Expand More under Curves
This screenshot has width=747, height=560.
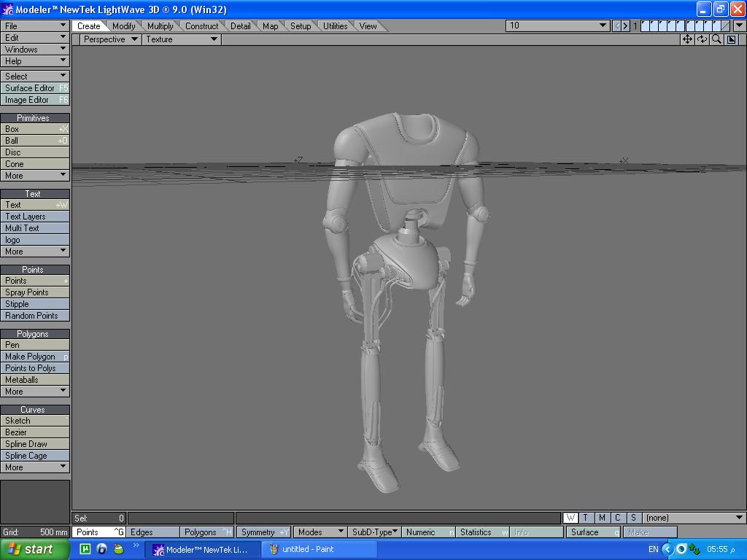click(35, 467)
